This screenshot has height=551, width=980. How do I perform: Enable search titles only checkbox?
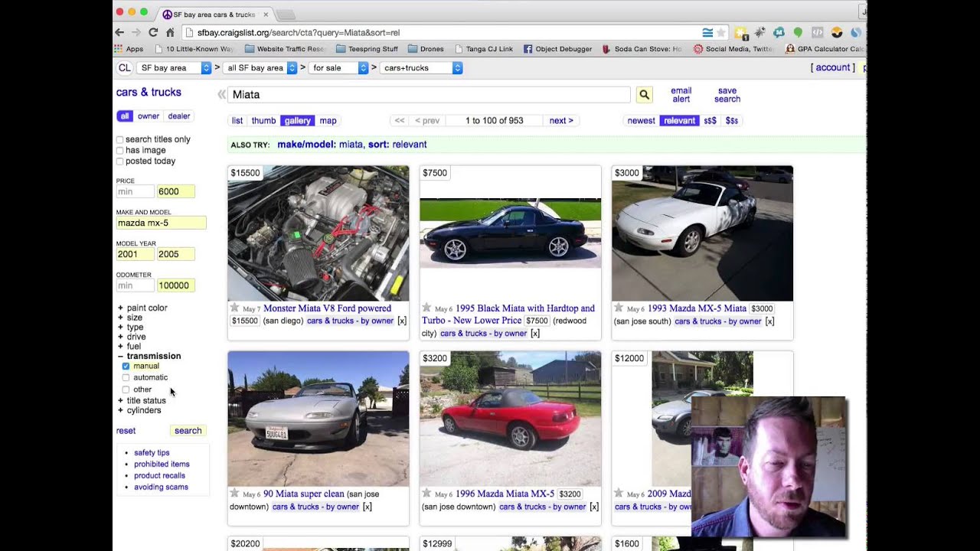119,139
